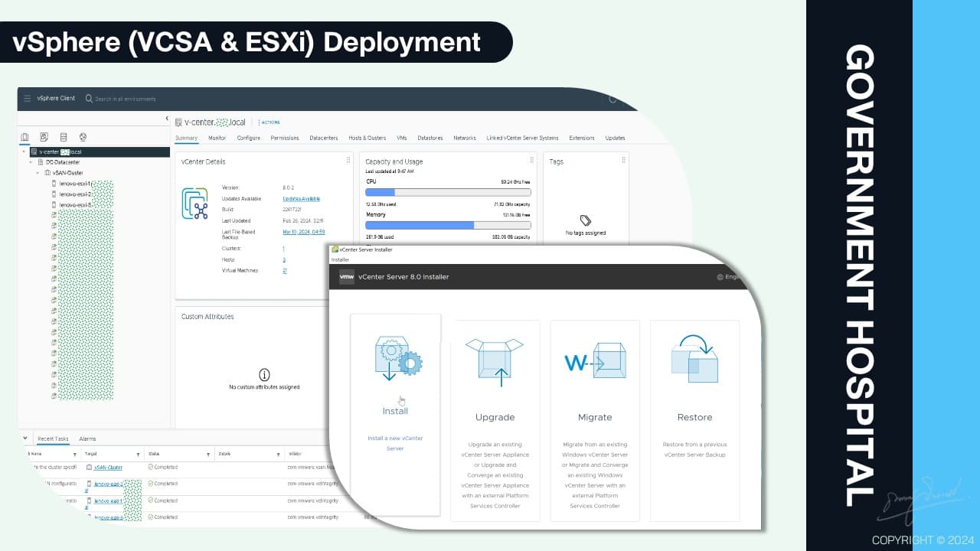This screenshot has width=980, height=551.
Task: Filter the Target column in tasks
Action: click(x=138, y=454)
